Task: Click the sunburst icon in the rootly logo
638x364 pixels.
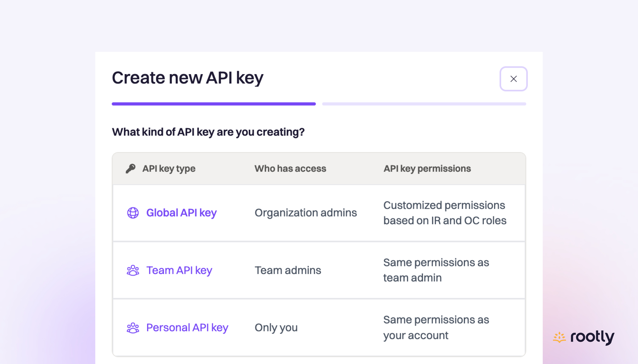Action: (559, 337)
